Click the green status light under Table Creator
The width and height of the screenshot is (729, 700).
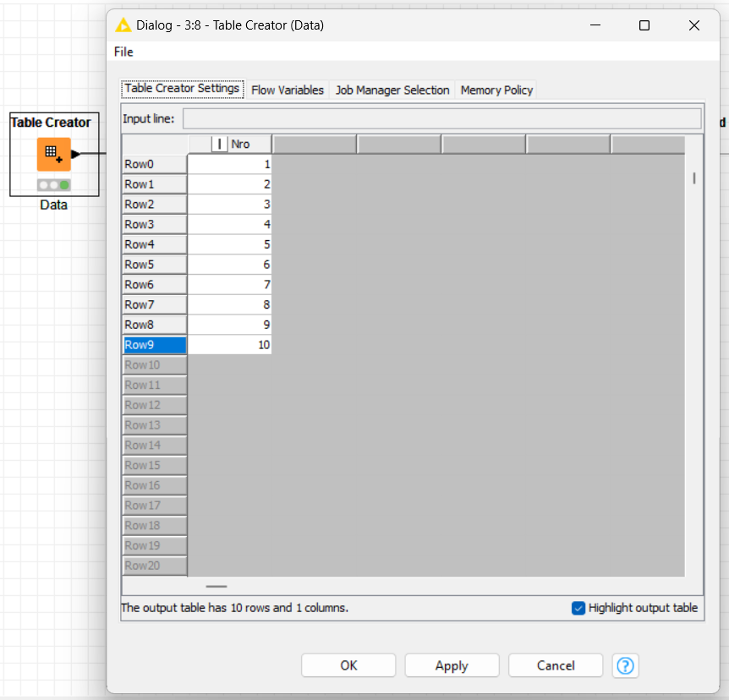coord(63,184)
